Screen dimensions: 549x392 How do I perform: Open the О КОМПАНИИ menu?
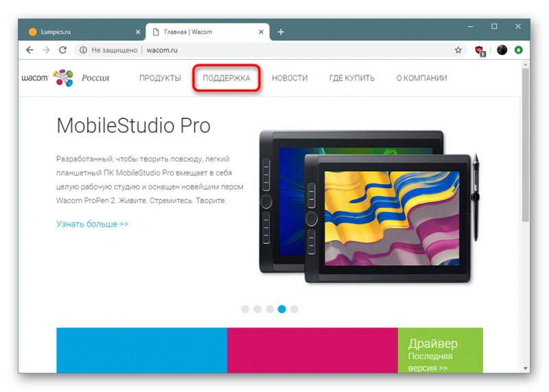(421, 78)
